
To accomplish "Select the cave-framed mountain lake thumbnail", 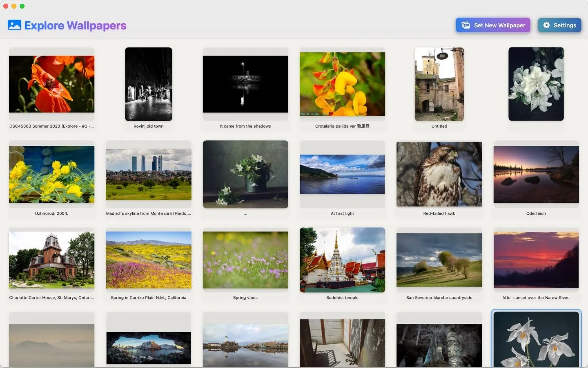I will pyautogui.click(x=149, y=348).
